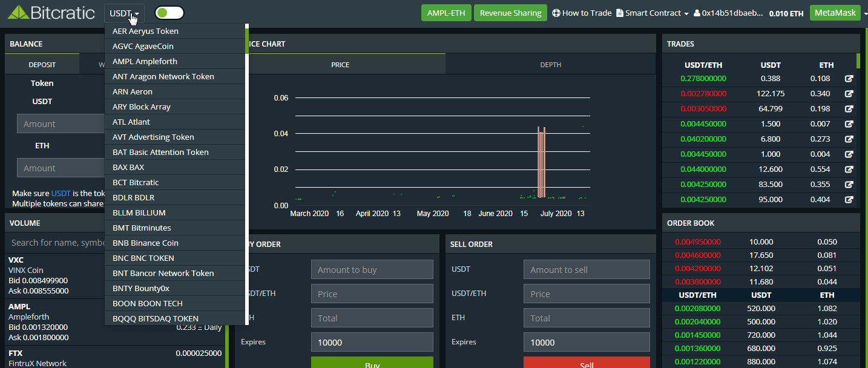Toggle the green theme switch in the header
Viewport: 868px width, 368px height.
point(169,13)
